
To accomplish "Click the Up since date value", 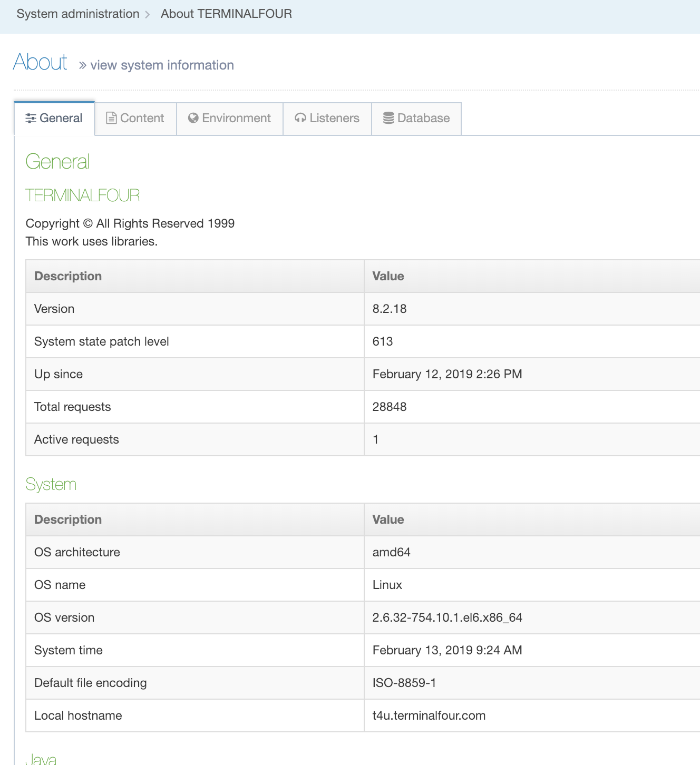I will (447, 374).
